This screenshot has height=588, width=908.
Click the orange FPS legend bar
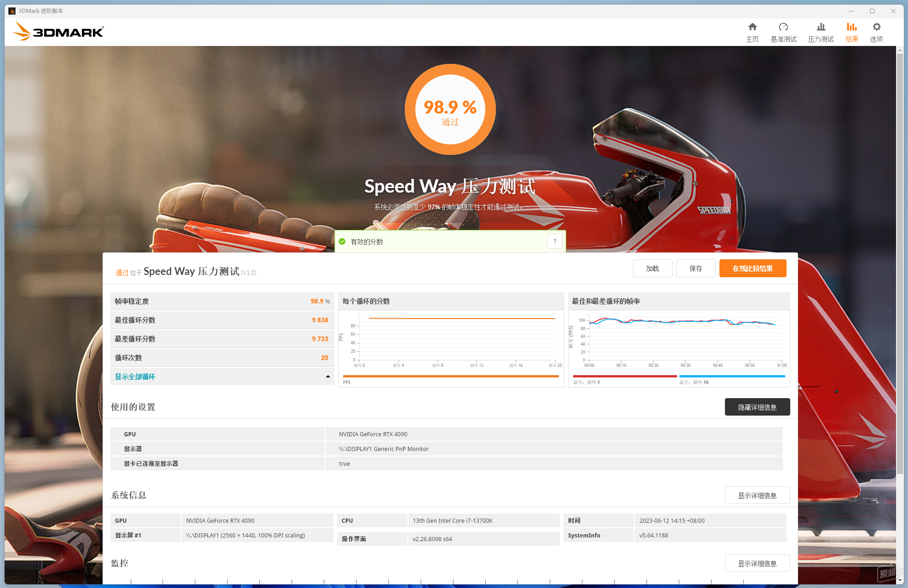click(451, 376)
